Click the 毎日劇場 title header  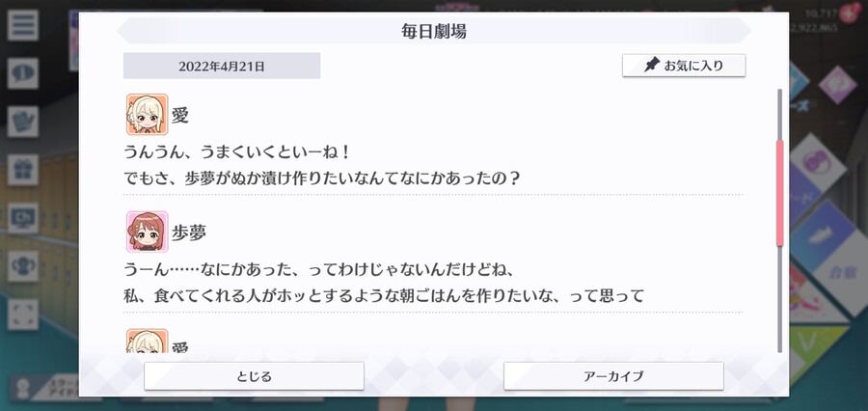pos(434,31)
